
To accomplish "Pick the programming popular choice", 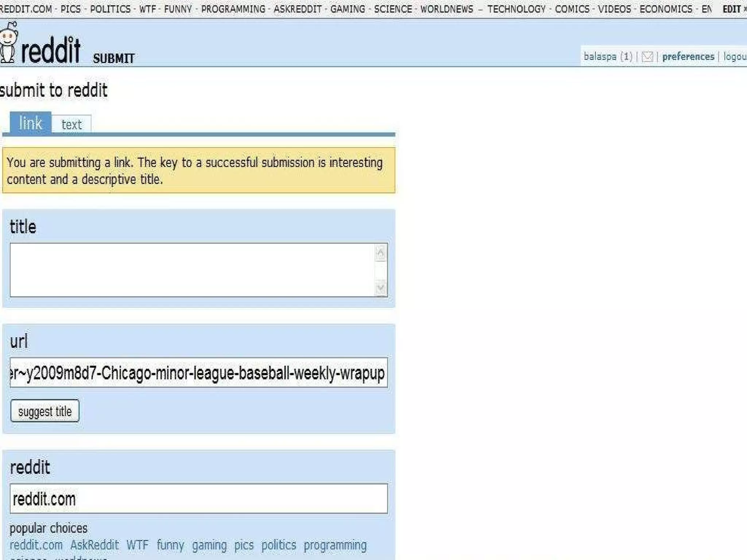I will [335, 545].
